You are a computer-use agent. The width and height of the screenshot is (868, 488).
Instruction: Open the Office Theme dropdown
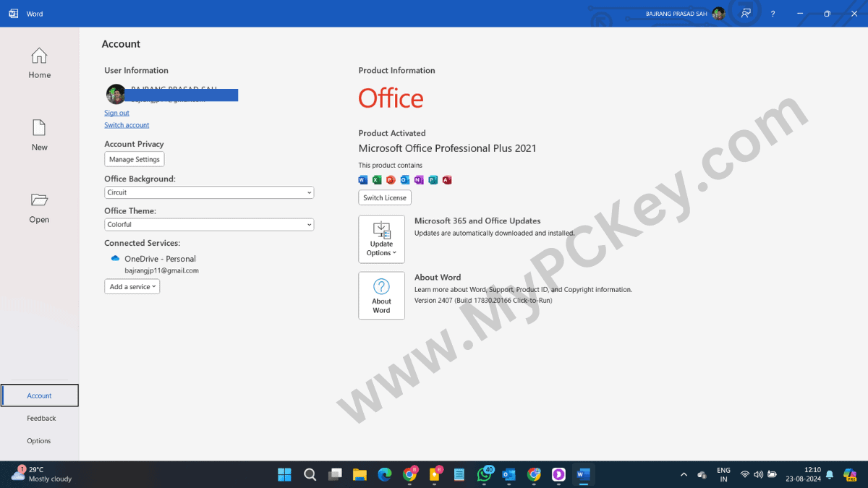[209, 224]
